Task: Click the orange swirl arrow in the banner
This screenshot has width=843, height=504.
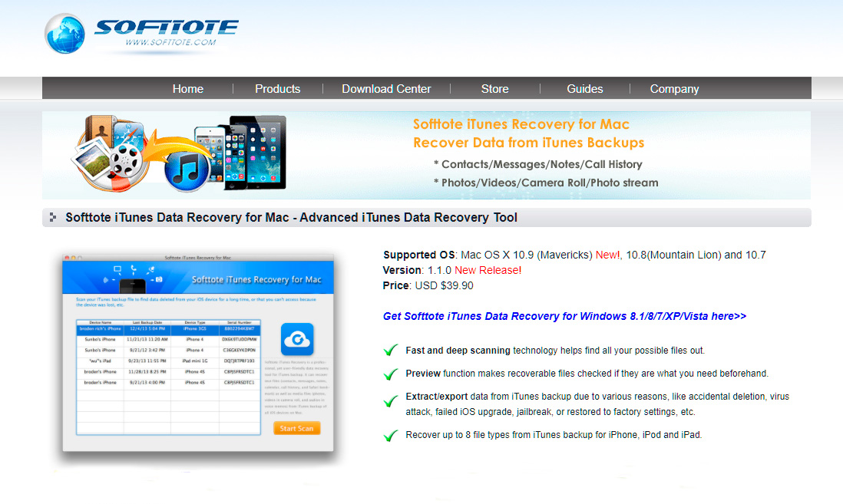Action: (x=169, y=144)
